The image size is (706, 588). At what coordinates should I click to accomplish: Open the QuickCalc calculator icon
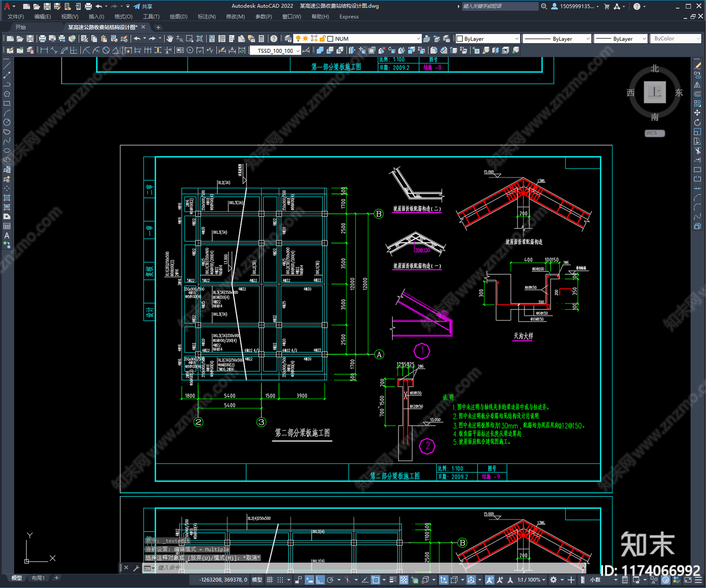261,39
